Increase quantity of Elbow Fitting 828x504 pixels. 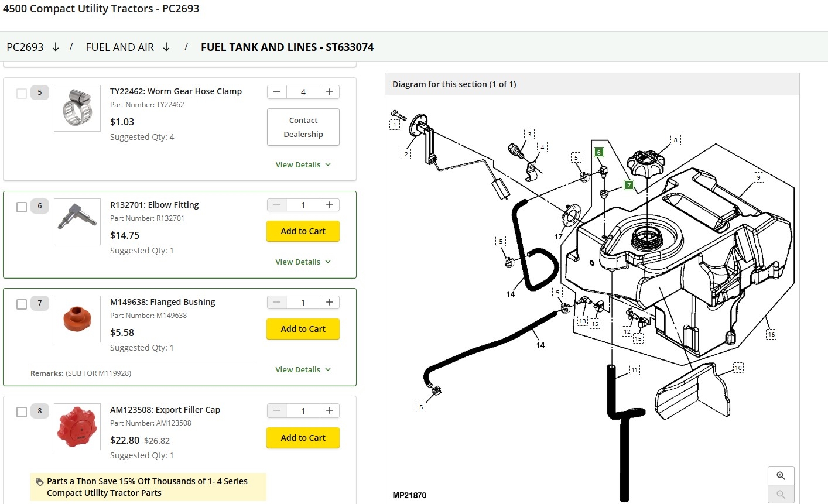(x=330, y=205)
